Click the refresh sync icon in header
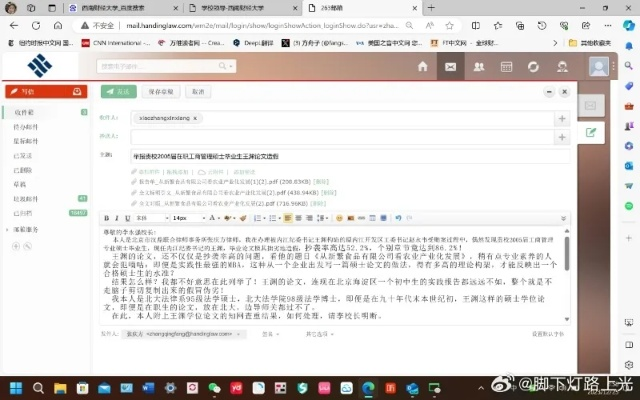The width and height of the screenshot is (640, 400). pos(533,67)
